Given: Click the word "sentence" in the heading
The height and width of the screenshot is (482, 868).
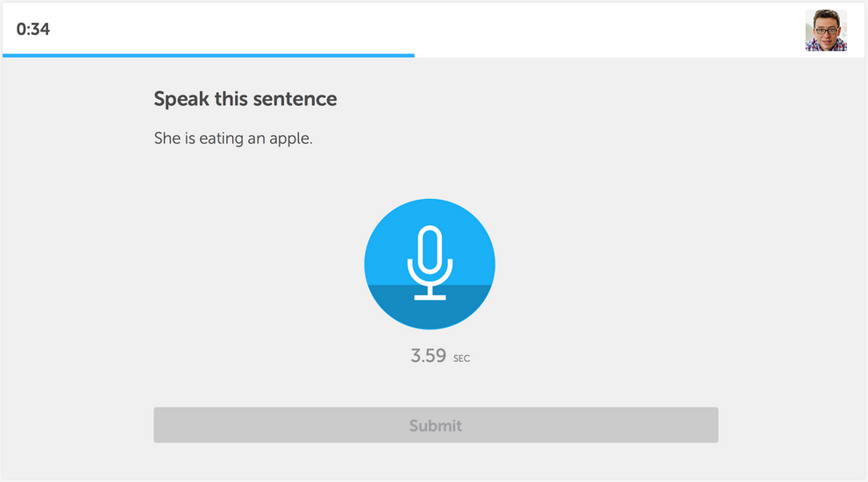Looking at the screenshot, I should (295, 99).
